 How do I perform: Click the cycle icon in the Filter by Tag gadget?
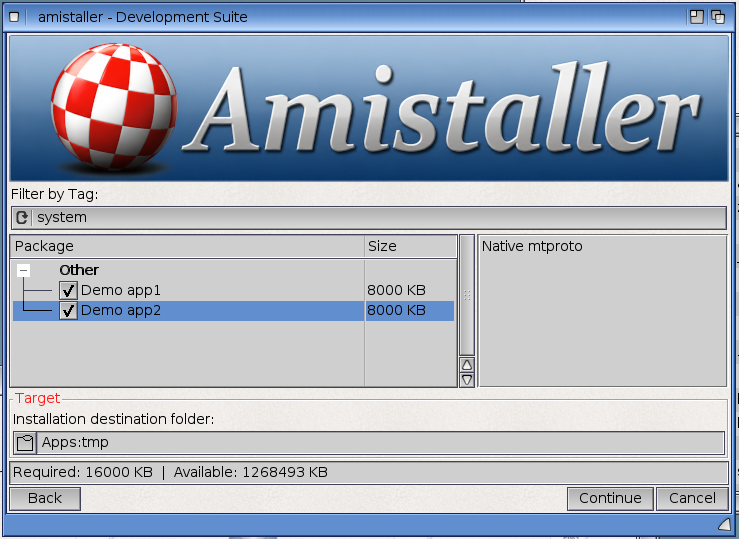(22, 218)
